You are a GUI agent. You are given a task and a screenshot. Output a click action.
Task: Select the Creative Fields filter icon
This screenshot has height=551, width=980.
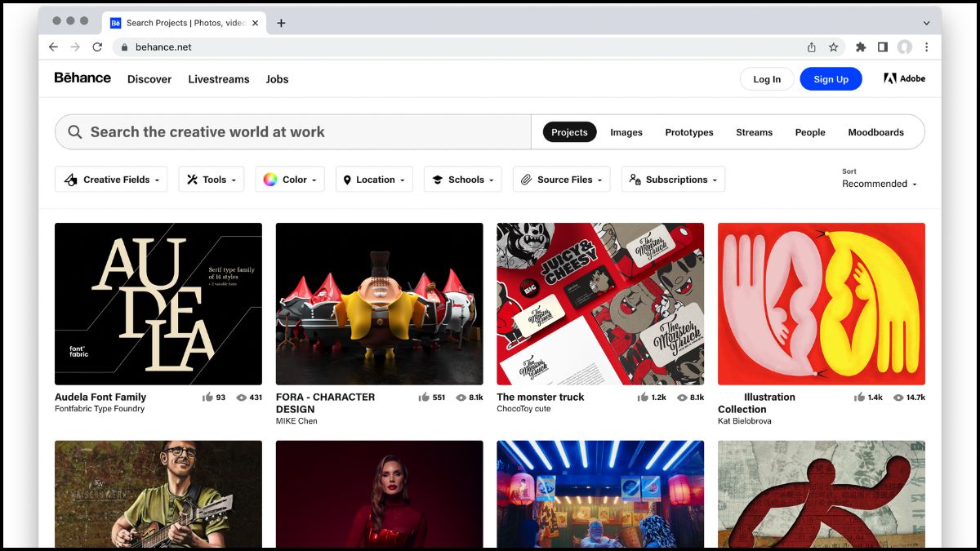click(69, 179)
